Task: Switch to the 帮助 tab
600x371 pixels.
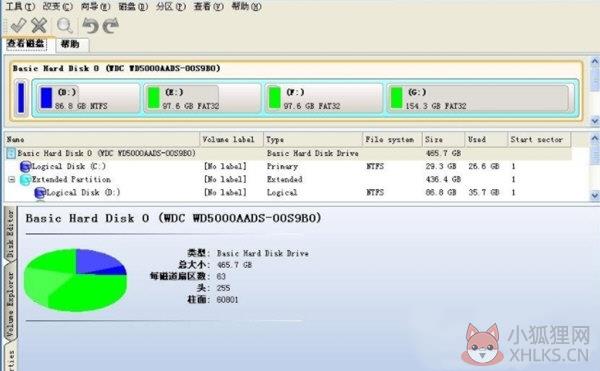Action: 70,44
